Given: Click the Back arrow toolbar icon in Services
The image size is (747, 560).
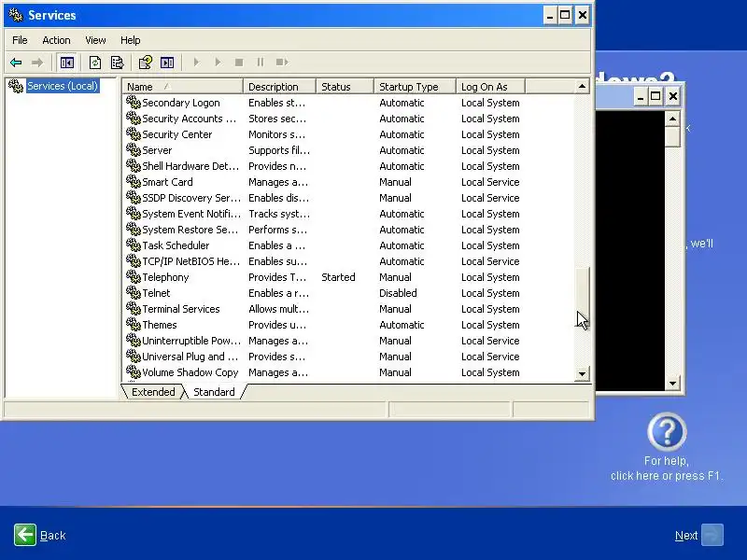Looking at the screenshot, I should [16, 63].
